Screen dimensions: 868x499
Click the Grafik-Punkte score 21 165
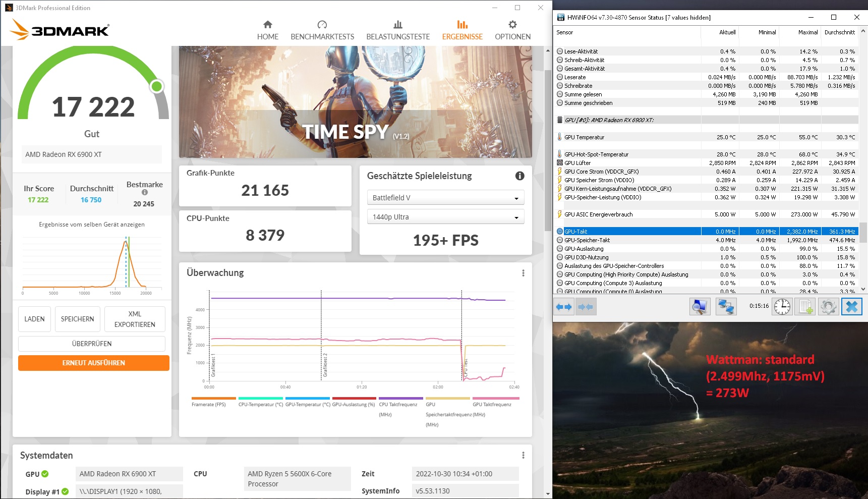(x=265, y=191)
